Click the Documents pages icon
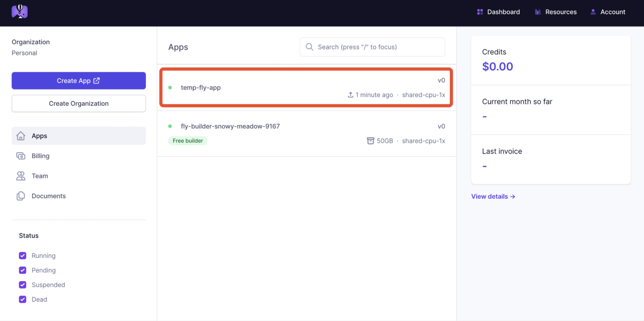Viewport: 644px width, 321px height. tap(21, 196)
